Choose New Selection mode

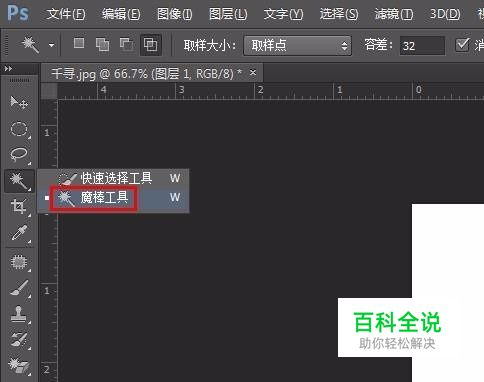pyautogui.click(x=79, y=43)
